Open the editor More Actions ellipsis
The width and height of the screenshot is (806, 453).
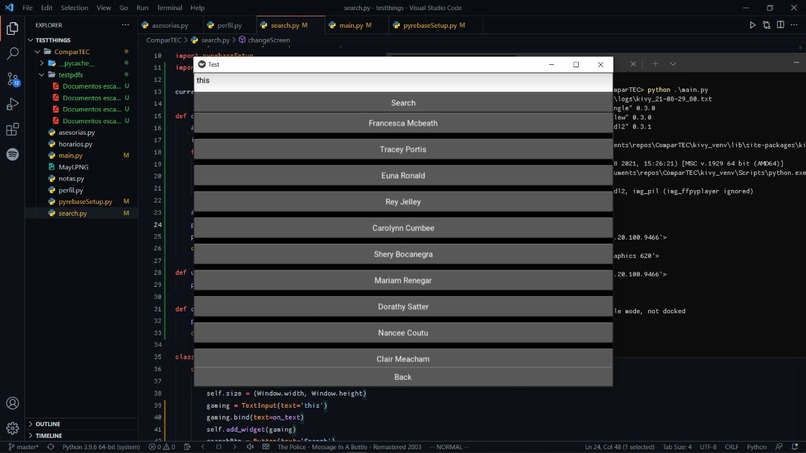[x=794, y=25]
